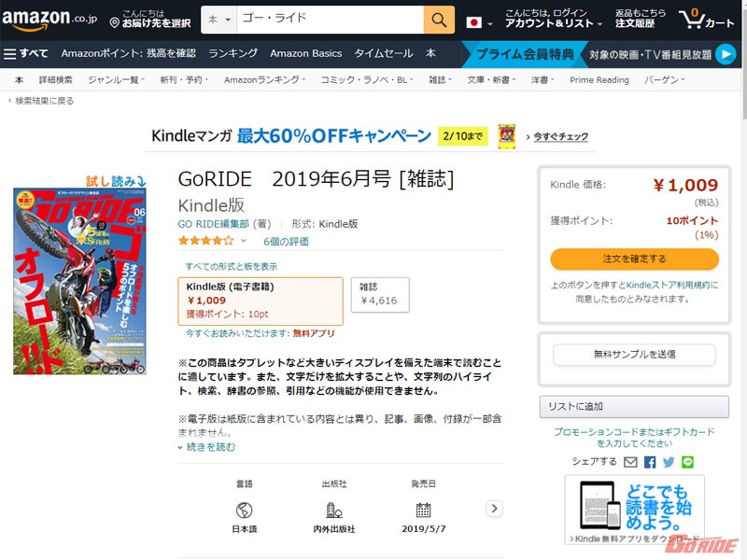Open the 本 link in main navigation bar
This screenshot has width=747, height=560.
[430, 53]
